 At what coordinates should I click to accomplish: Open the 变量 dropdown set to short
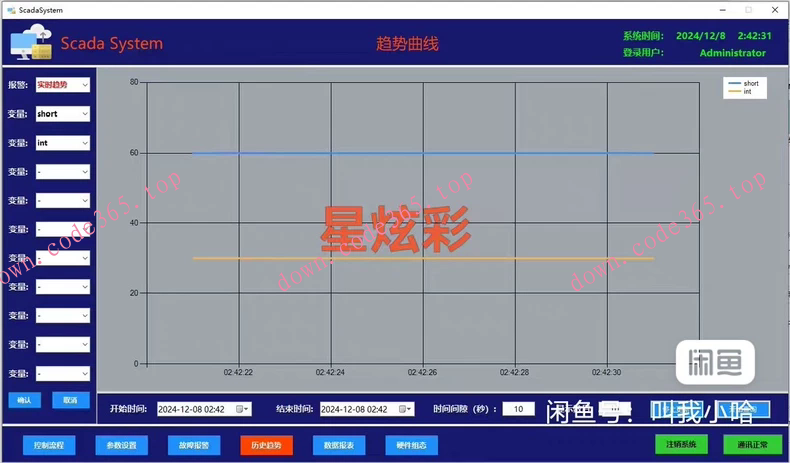coord(62,114)
